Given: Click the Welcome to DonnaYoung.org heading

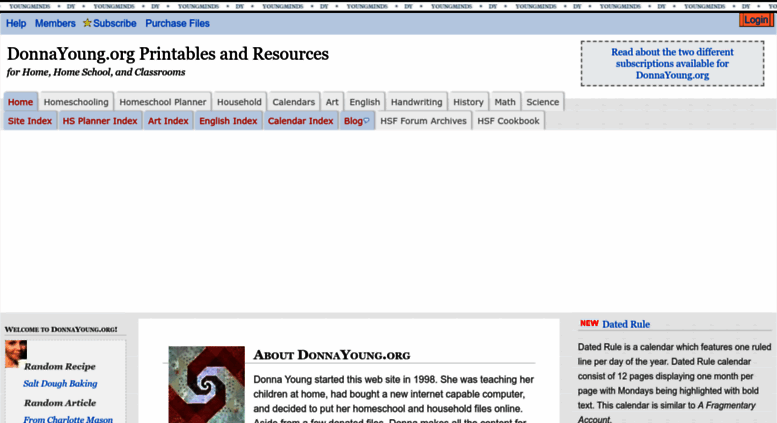Looking at the screenshot, I should (61, 329).
